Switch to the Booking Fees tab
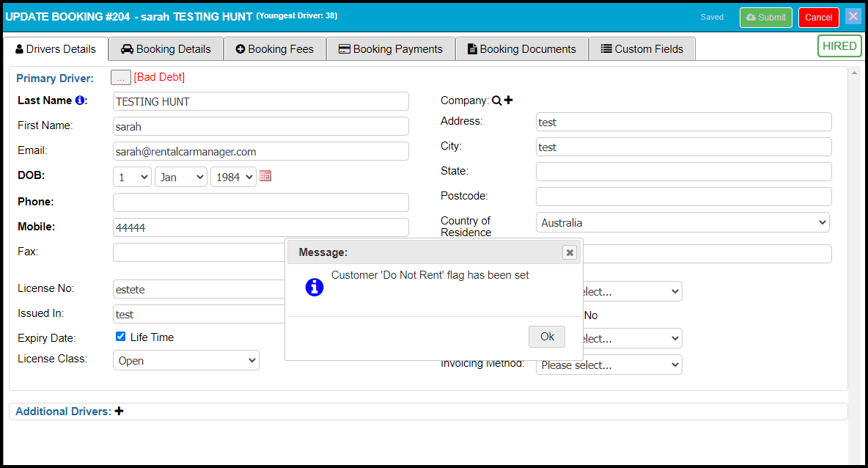The height and width of the screenshot is (468, 868). pyautogui.click(x=275, y=49)
